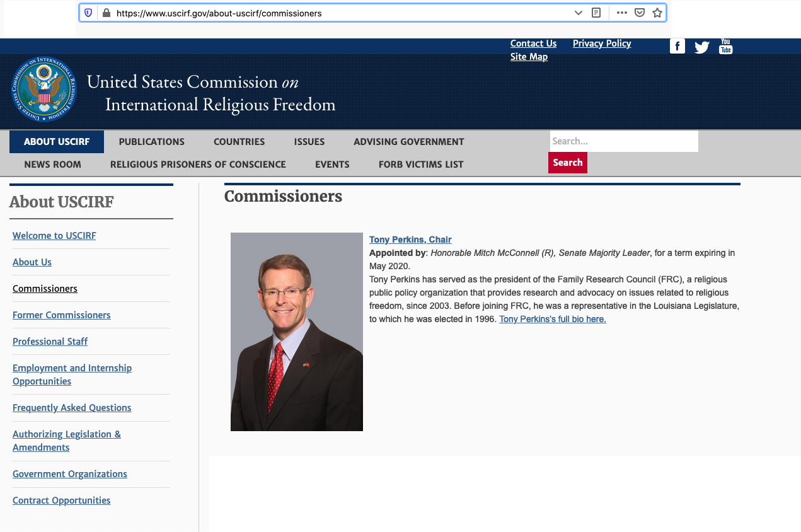Click inside the Search text field
The height and width of the screenshot is (532, 801).
pos(623,141)
